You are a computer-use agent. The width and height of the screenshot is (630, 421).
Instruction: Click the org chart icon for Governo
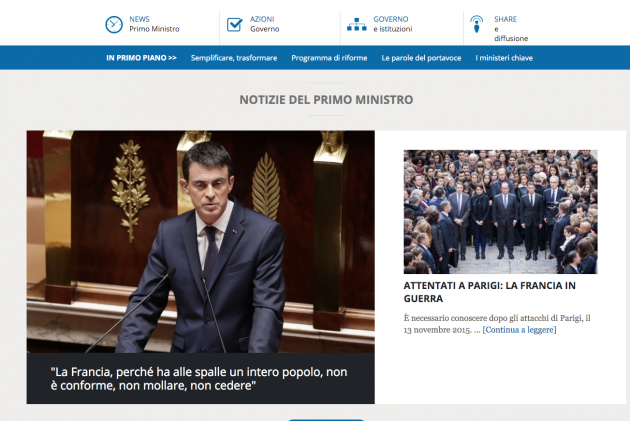(x=355, y=24)
